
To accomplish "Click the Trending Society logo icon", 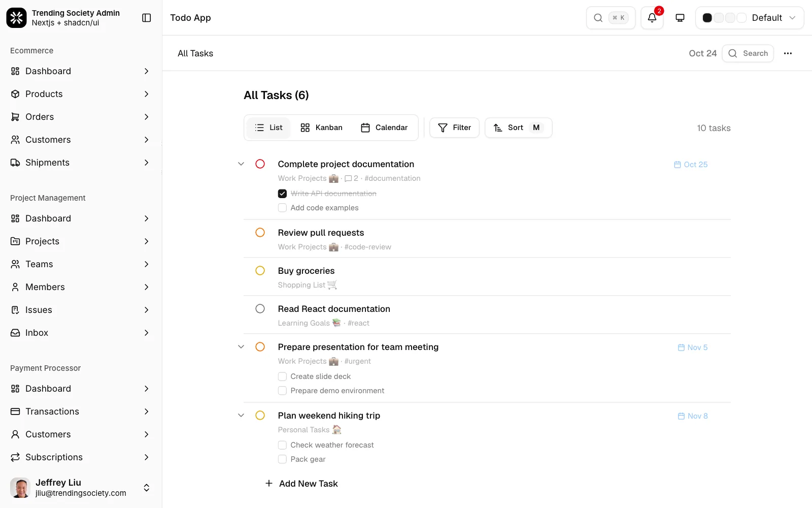I will point(16,18).
